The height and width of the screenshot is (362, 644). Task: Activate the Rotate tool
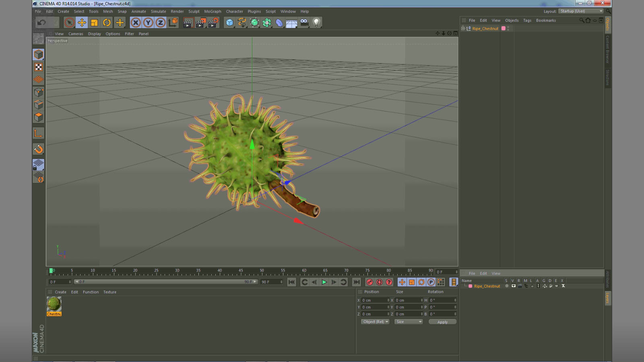(x=107, y=23)
